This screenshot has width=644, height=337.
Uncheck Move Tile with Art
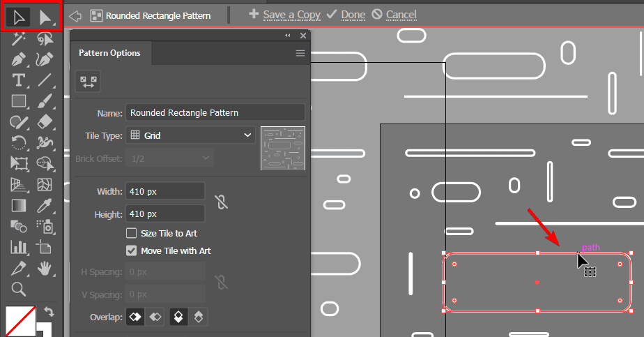point(131,250)
